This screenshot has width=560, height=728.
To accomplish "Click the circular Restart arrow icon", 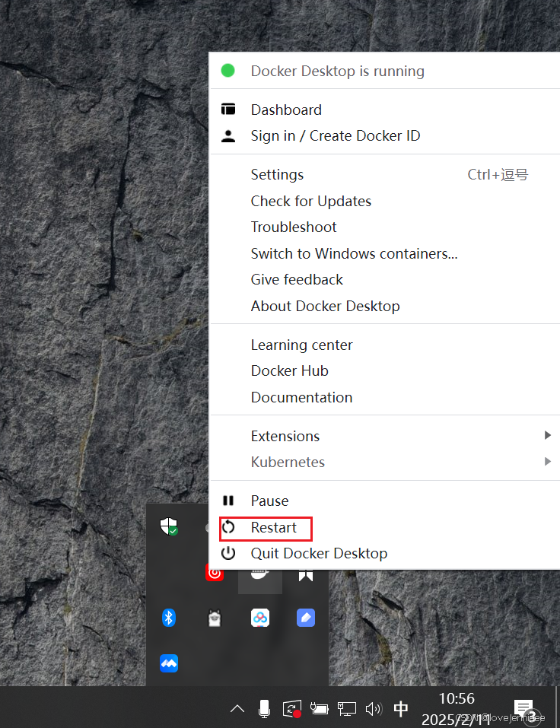I will (x=228, y=527).
